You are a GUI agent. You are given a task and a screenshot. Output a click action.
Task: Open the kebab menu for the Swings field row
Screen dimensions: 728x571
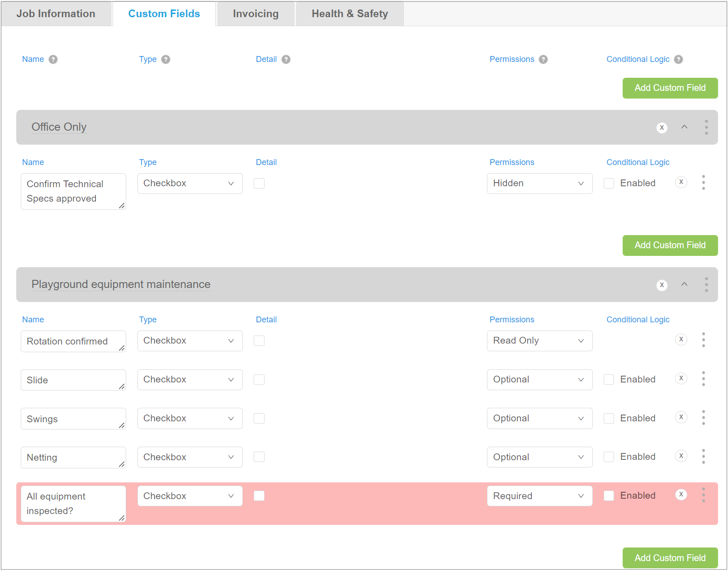(x=704, y=418)
